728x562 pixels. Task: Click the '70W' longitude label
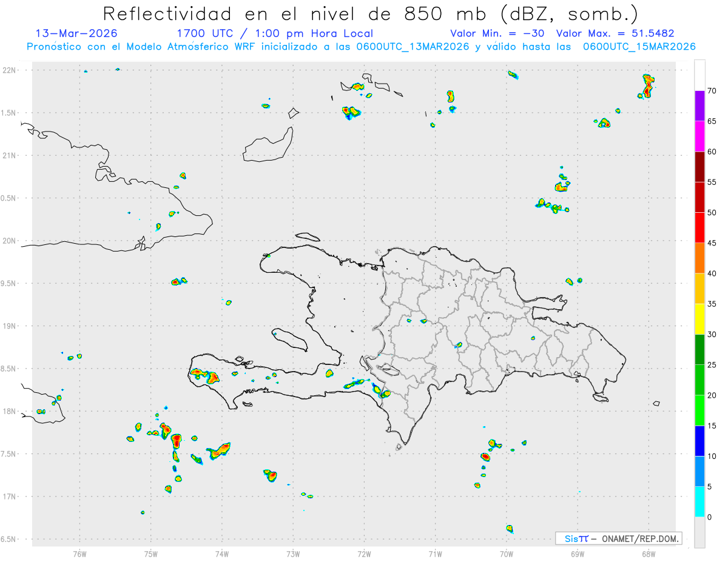507,554
